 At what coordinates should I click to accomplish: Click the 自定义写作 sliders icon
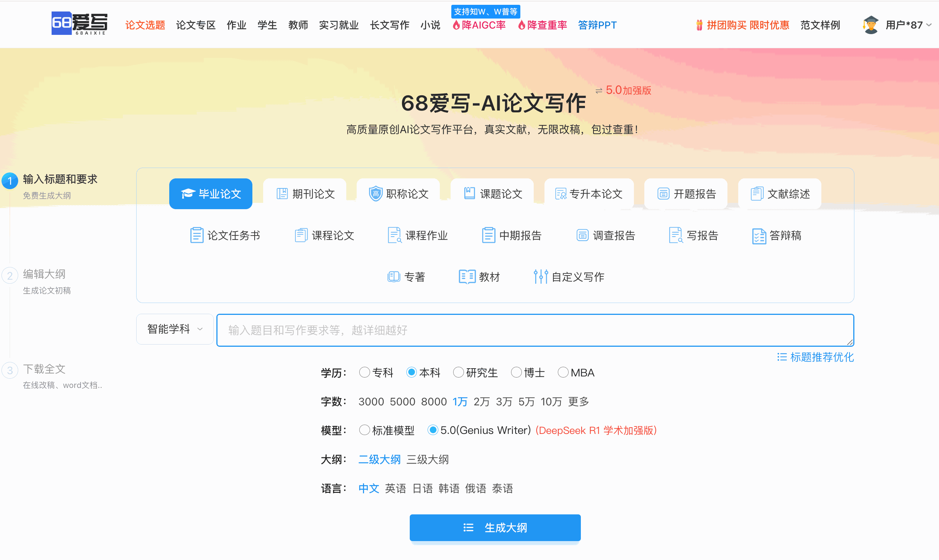[x=540, y=277]
